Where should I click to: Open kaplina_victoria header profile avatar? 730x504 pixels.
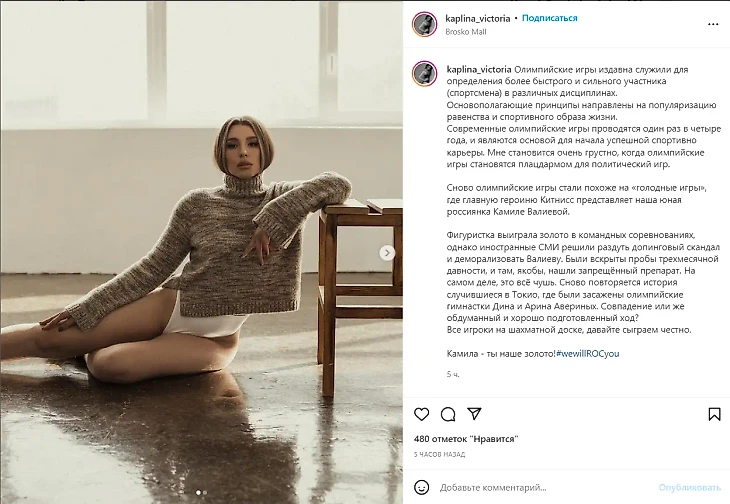click(424, 24)
